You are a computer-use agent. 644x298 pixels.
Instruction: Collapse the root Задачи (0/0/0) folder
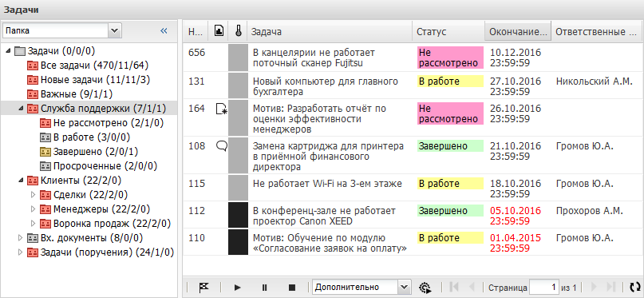tap(8, 51)
